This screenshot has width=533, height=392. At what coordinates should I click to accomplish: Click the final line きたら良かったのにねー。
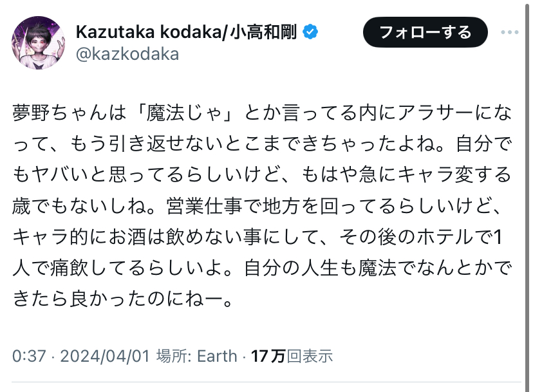[123, 299]
